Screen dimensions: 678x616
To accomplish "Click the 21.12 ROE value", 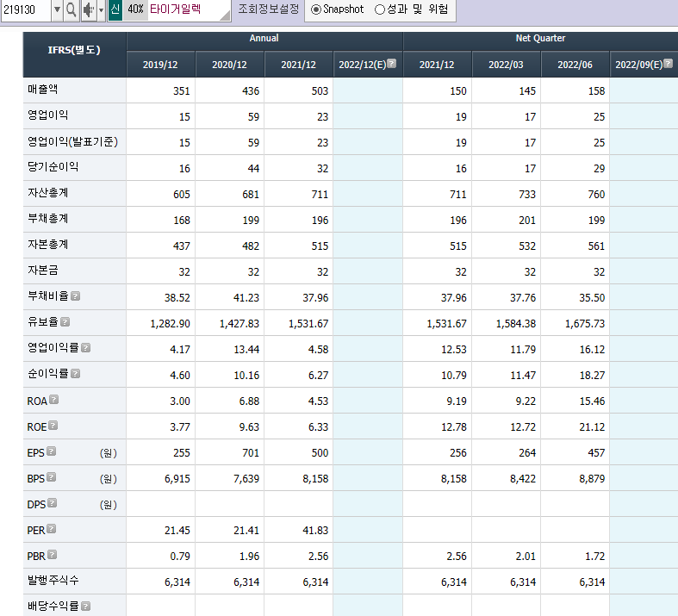I will click(592, 426).
